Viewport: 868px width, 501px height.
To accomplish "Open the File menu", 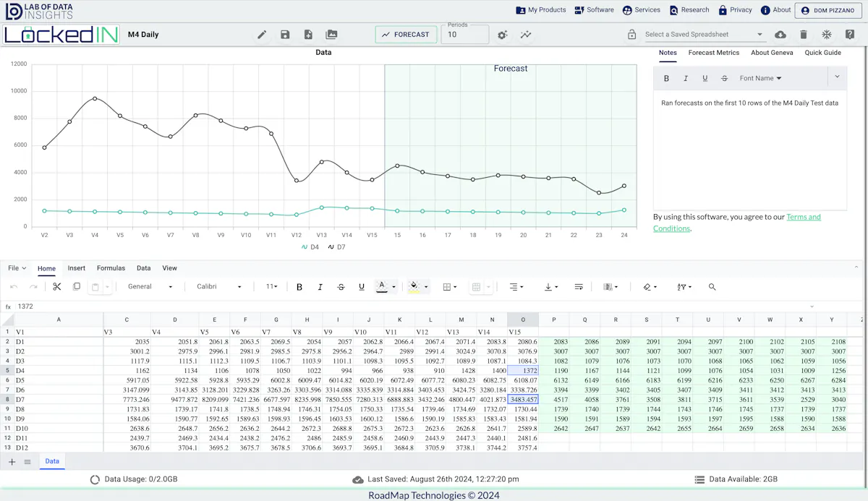I will click(x=17, y=268).
